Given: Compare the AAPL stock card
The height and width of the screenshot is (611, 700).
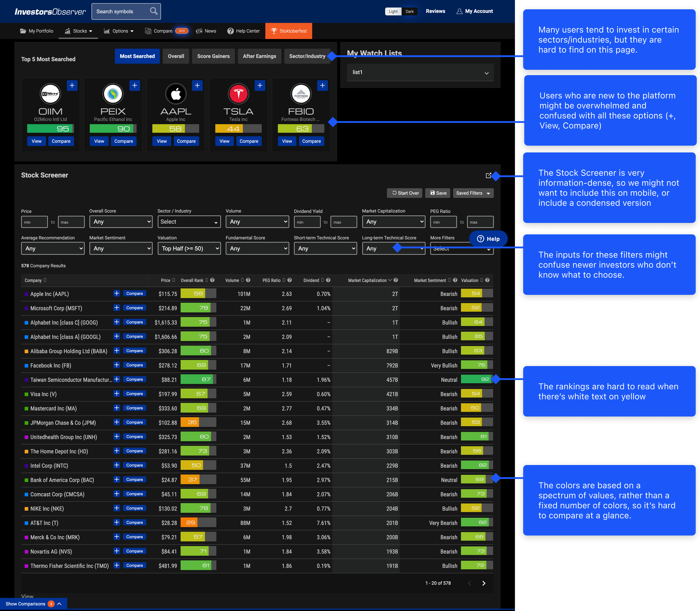Looking at the screenshot, I should click(186, 141).
